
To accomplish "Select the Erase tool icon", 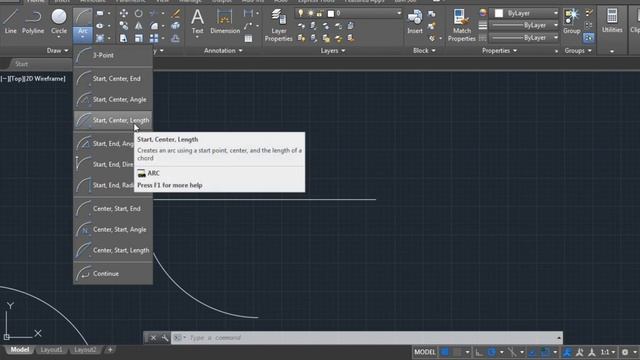I will 176,13.
